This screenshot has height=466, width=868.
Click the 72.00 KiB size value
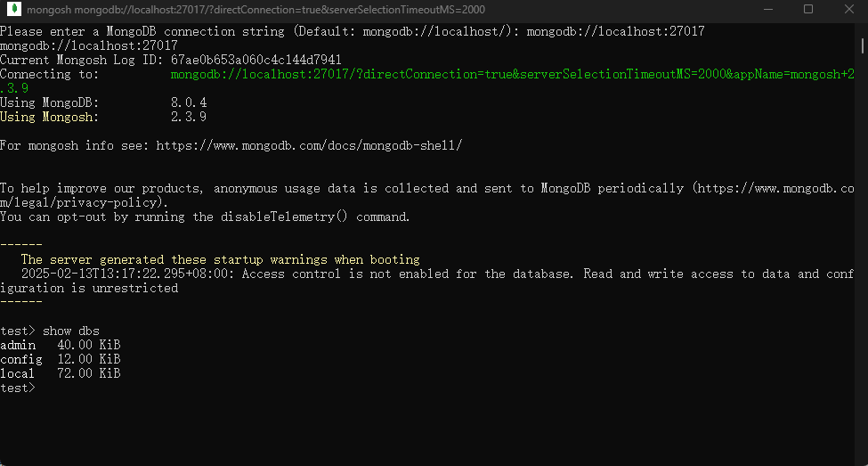tap(88, 374)
